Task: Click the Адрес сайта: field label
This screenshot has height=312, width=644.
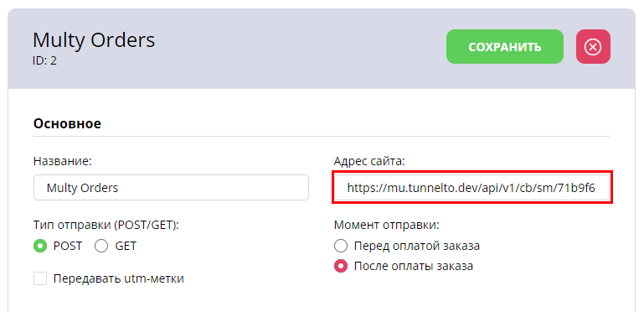Action: click(x=369, y=161)
